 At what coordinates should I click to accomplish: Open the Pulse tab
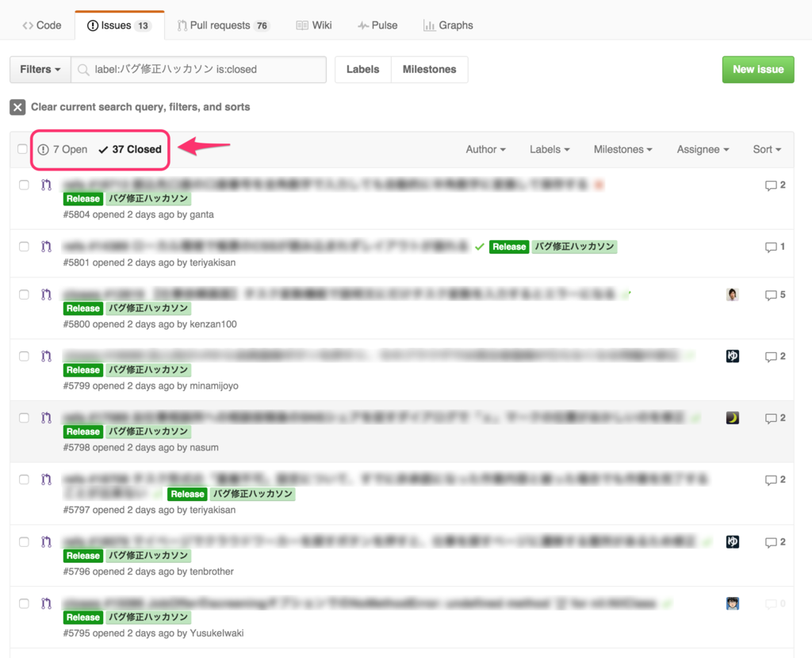click(x=377, y=25)
